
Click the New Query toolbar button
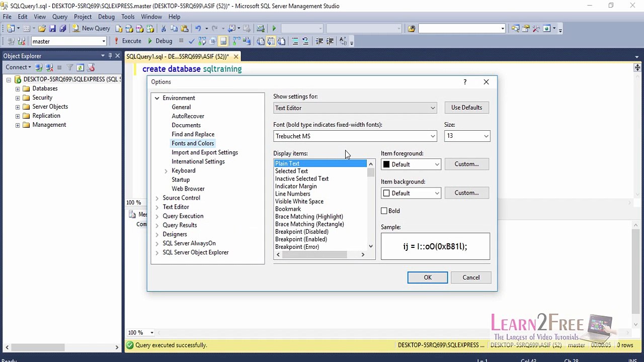coord(91,29)
